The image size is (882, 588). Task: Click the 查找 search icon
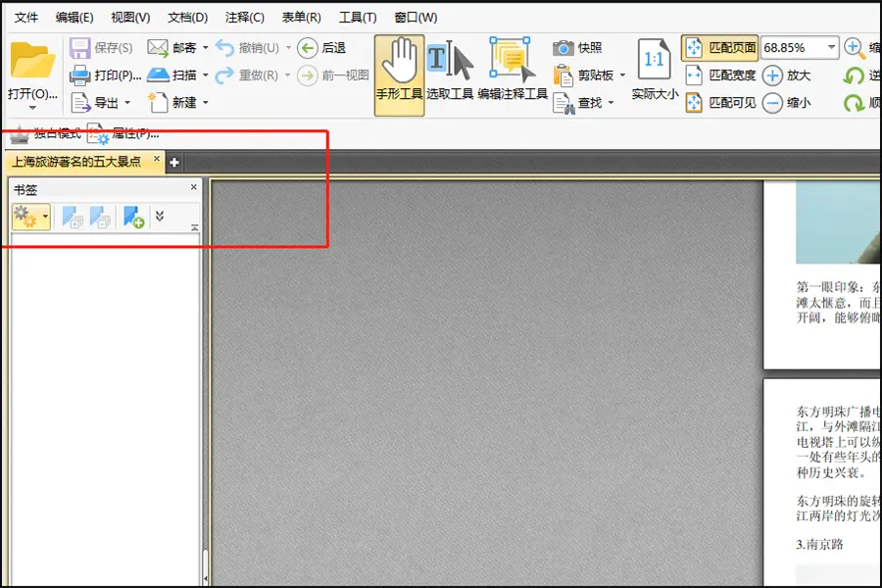click(x=563, y=103)
